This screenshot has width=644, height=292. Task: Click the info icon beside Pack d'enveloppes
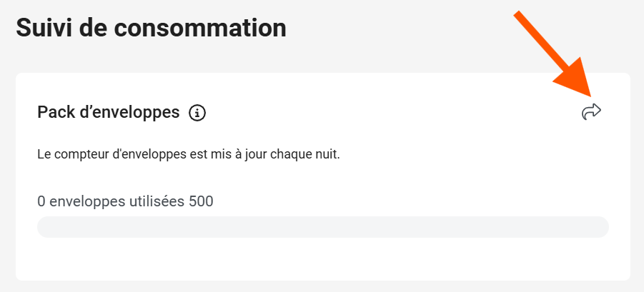197,112
